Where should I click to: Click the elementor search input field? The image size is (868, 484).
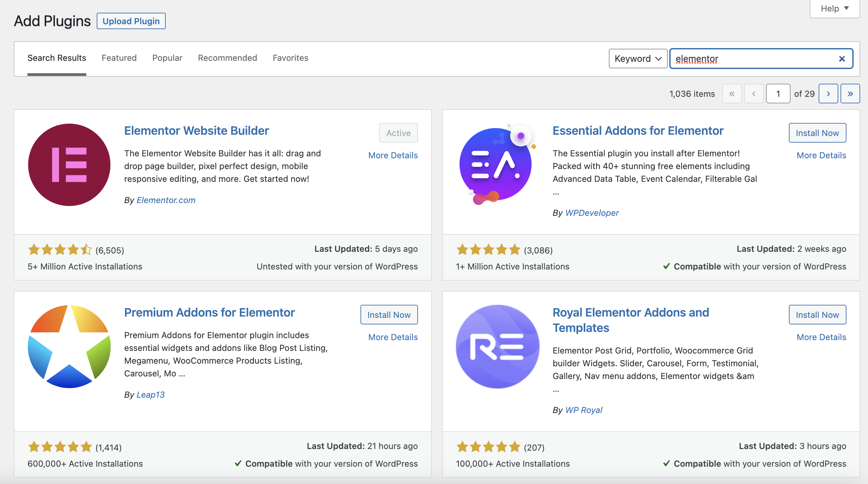[751, 59]
